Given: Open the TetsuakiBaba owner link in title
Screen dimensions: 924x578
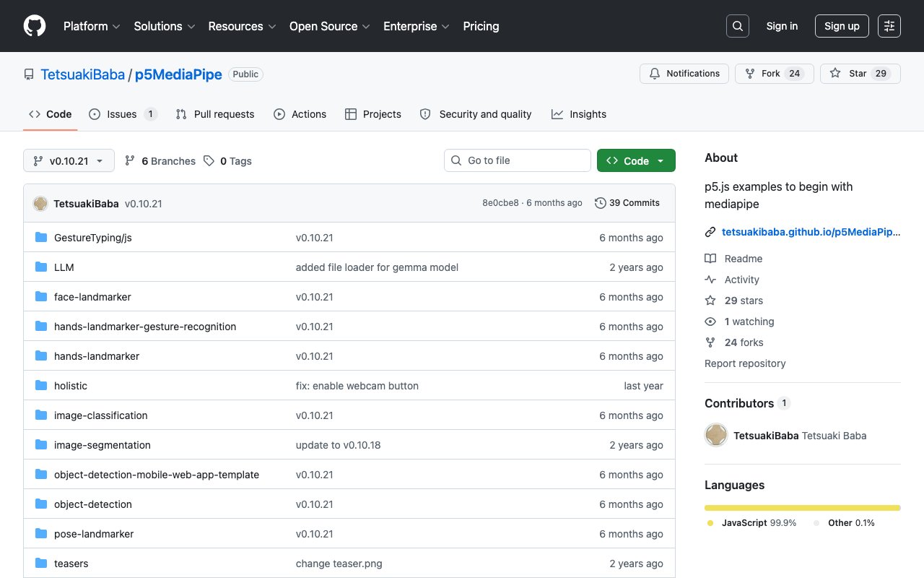Looking at the screenshot, I should pos(82,74).
